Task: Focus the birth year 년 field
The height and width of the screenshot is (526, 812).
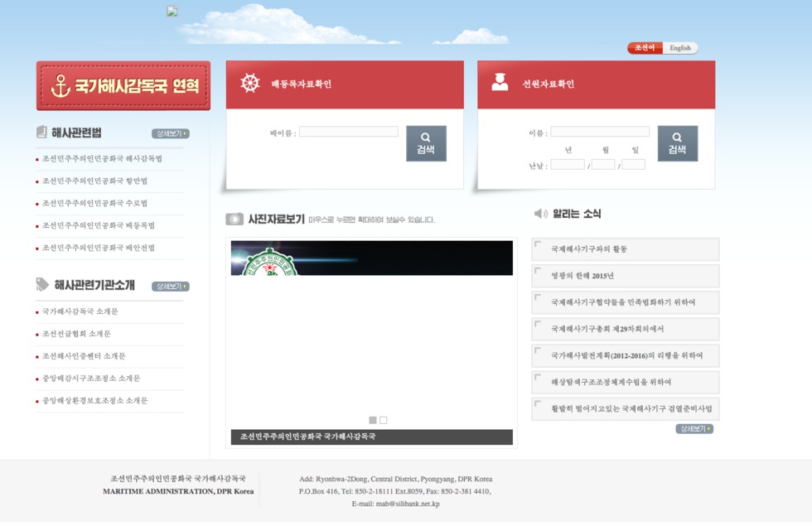Action: [568, 165]
